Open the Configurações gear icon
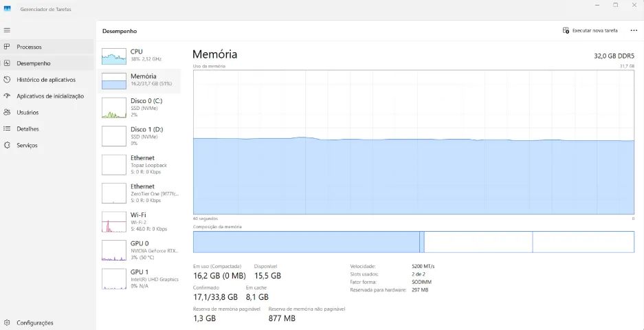This screenshot has height=330, width=644. pyautogui.click(x=7, y=323)
